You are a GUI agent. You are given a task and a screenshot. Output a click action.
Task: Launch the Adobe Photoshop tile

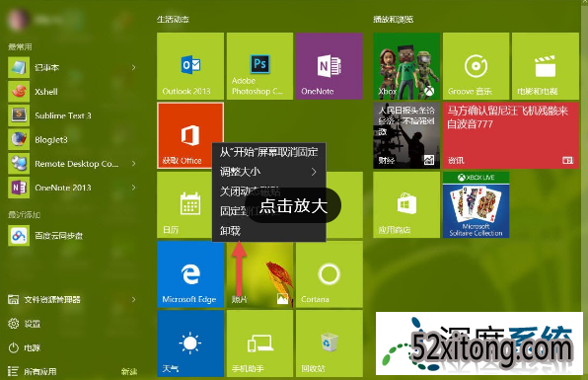(x=259, y=66)
